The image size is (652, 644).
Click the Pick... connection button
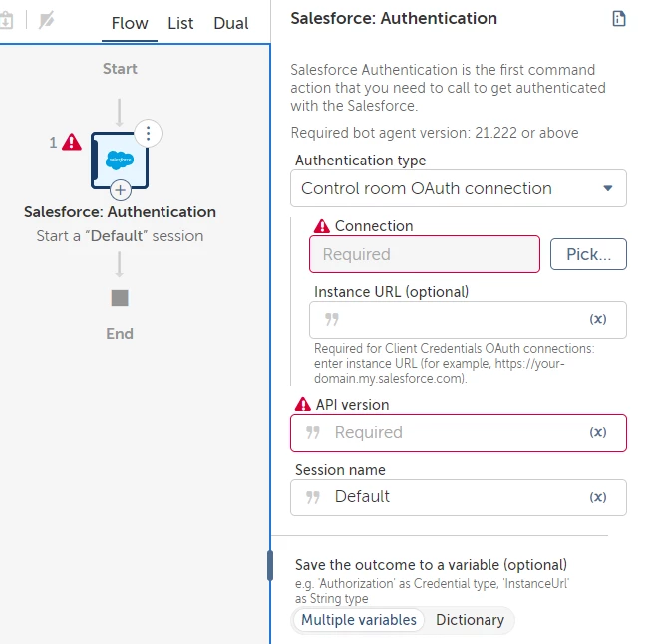click(x=588, y=254)
